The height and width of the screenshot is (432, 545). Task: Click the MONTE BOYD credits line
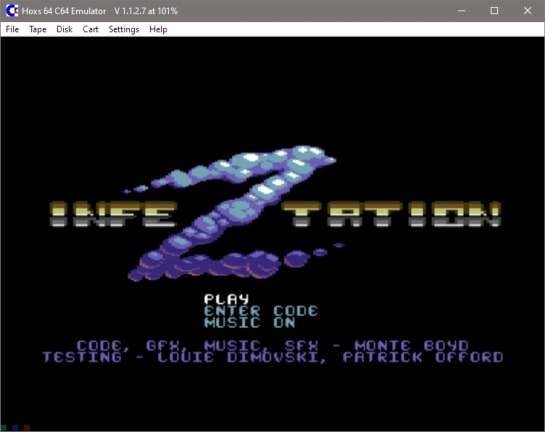point(272,345)
